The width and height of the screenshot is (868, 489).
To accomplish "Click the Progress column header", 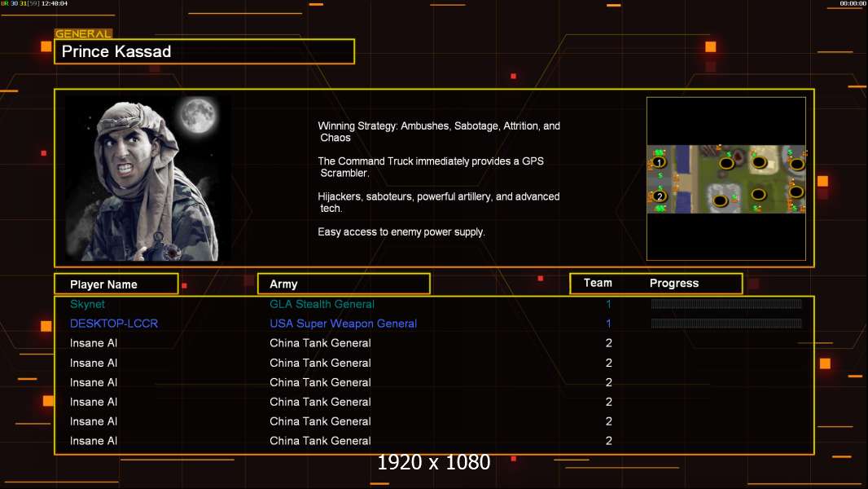I will coord(673,283).
